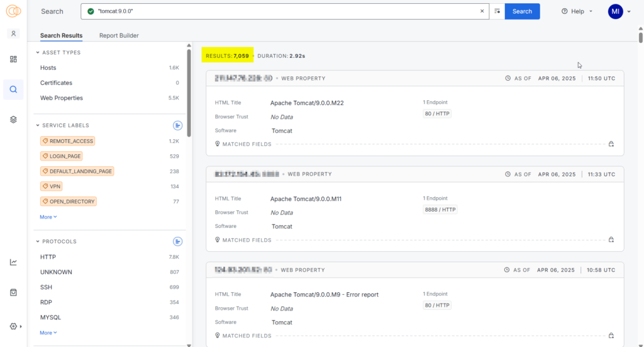The image size is (644, 347).
Task: Click the RESULTS: 7,059 count
Action: click(x=227, y=56)
